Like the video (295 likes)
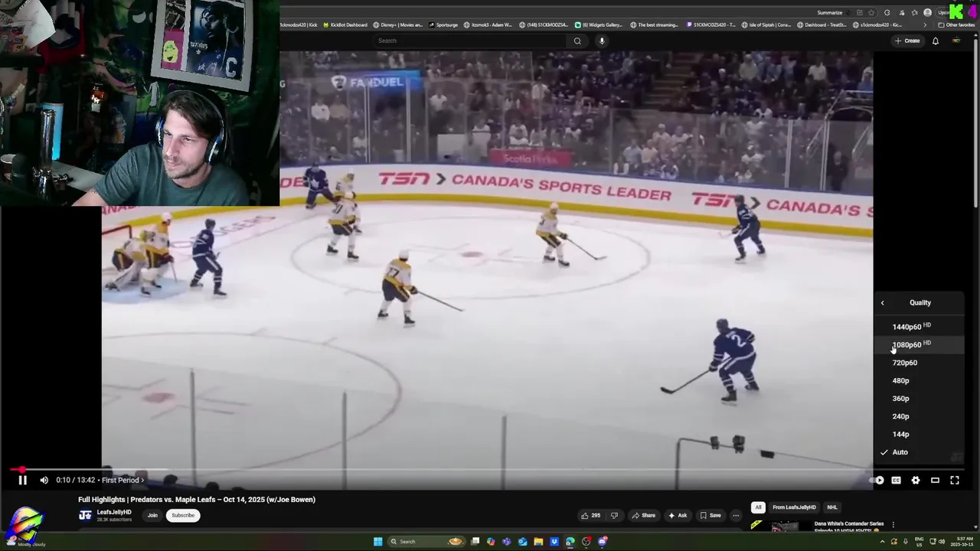 (590, 515)
